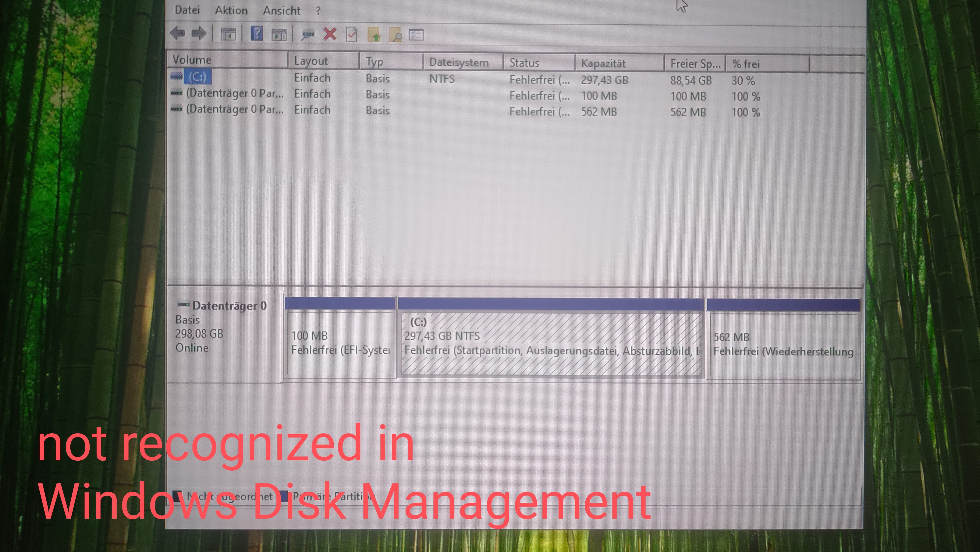Sort by Dateisystem column header
This screenshot has height=552, width=980.
point(459,62)
